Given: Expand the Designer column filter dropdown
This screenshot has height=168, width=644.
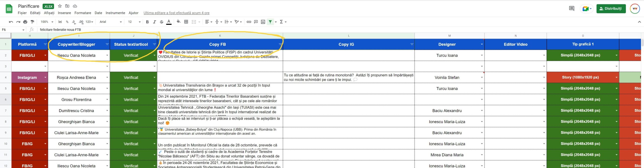Looking at the screenshot, I should (x=481, y=44).
